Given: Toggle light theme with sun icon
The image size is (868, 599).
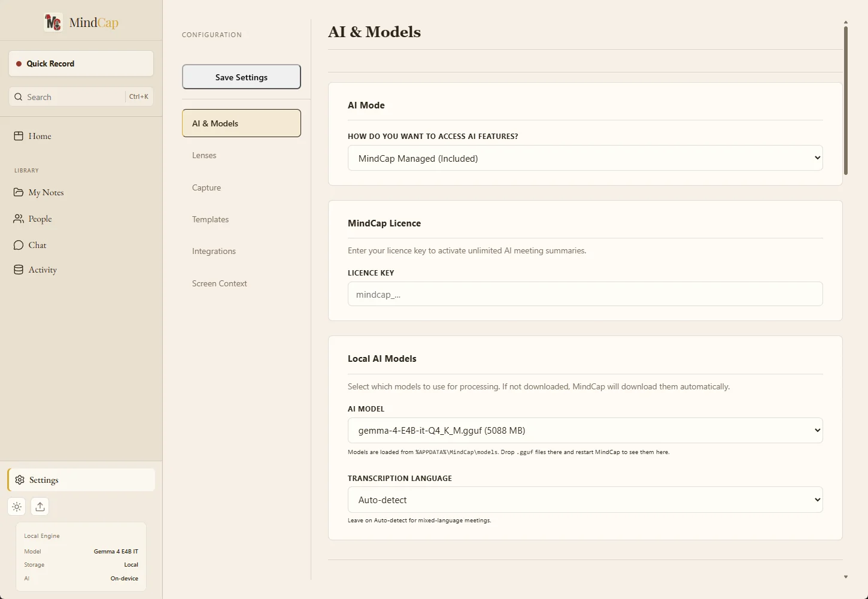Looking at the screenshot, I should pos(17,507).
